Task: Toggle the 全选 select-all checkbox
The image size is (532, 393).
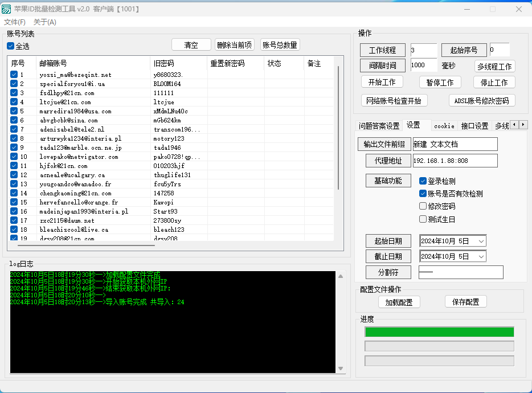Action: pos(11,46)
